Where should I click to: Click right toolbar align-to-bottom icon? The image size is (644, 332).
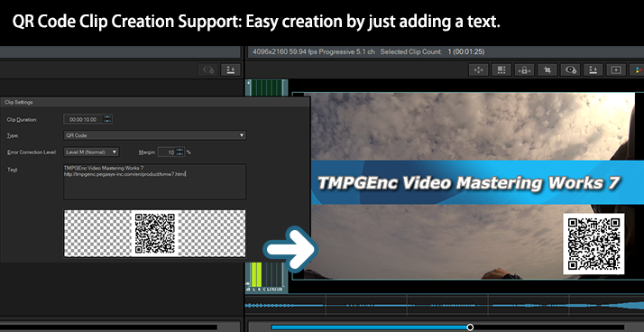(593, 69)
